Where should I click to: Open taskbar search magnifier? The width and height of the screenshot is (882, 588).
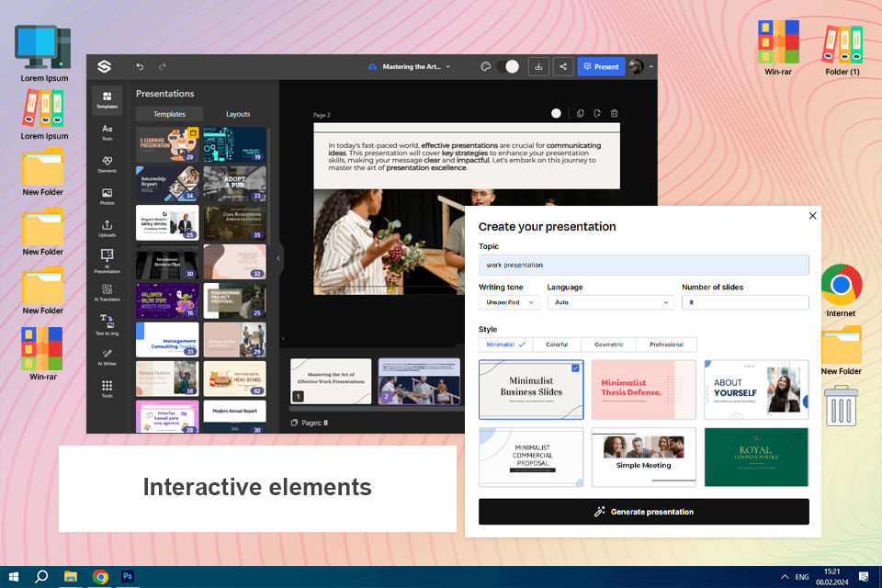[41, 577]
